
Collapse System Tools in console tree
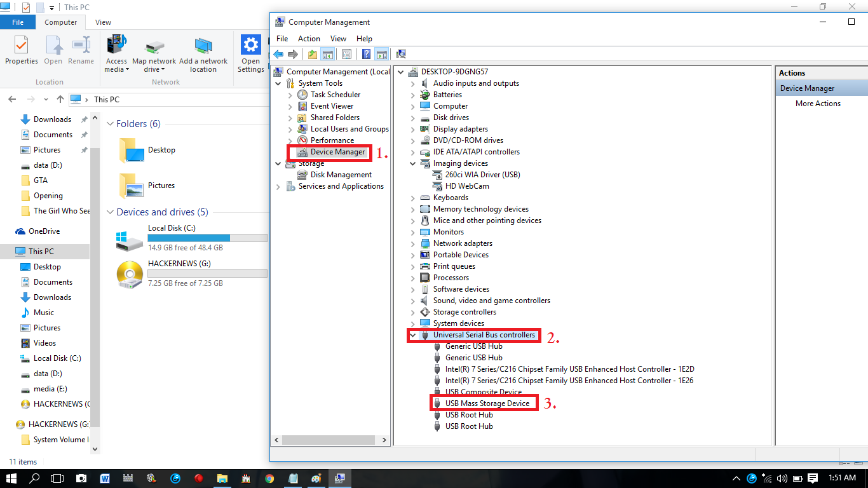click(x=278, y=83)
